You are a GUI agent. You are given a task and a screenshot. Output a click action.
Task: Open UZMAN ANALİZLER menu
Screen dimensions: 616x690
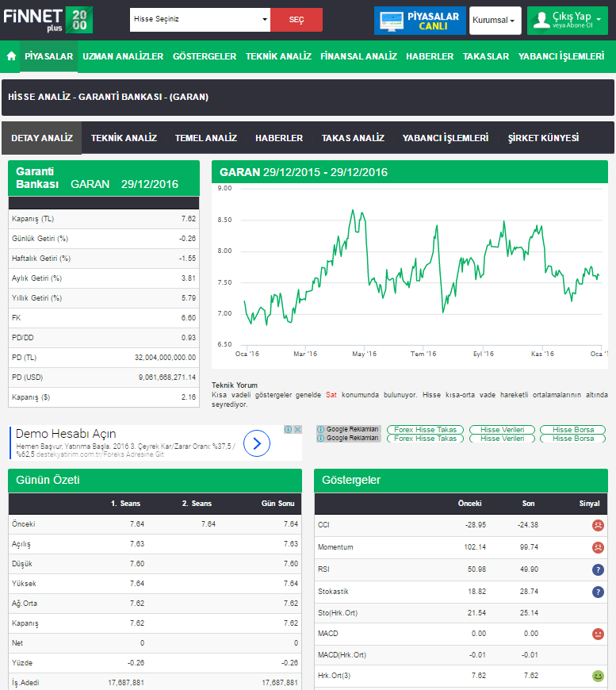click(123, 56)
